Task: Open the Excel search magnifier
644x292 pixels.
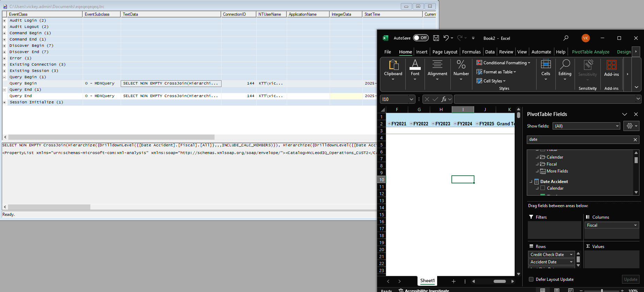Action: point(566,38)
